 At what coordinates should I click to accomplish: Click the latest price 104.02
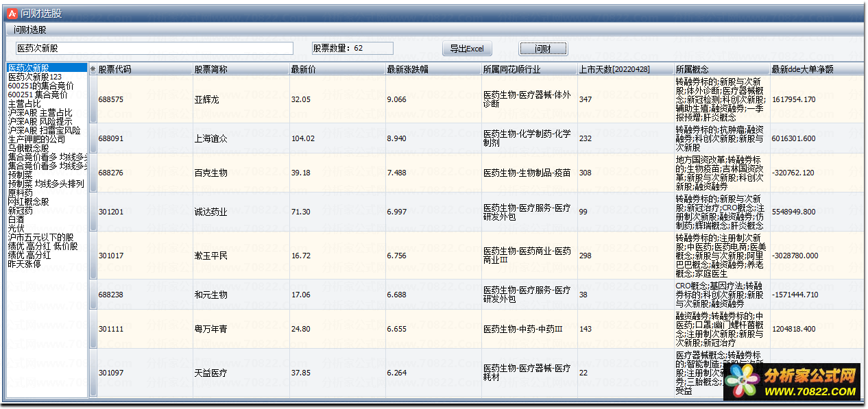[303, 138]
